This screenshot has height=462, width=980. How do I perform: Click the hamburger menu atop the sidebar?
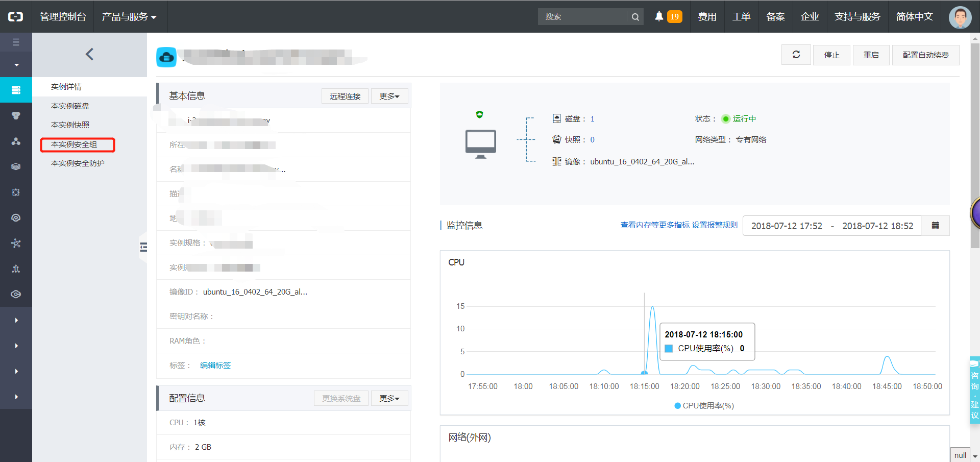tap(16, 42)
